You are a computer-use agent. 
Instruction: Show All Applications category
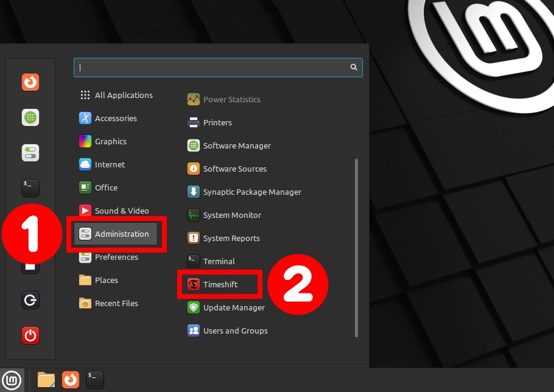(116, 95)
